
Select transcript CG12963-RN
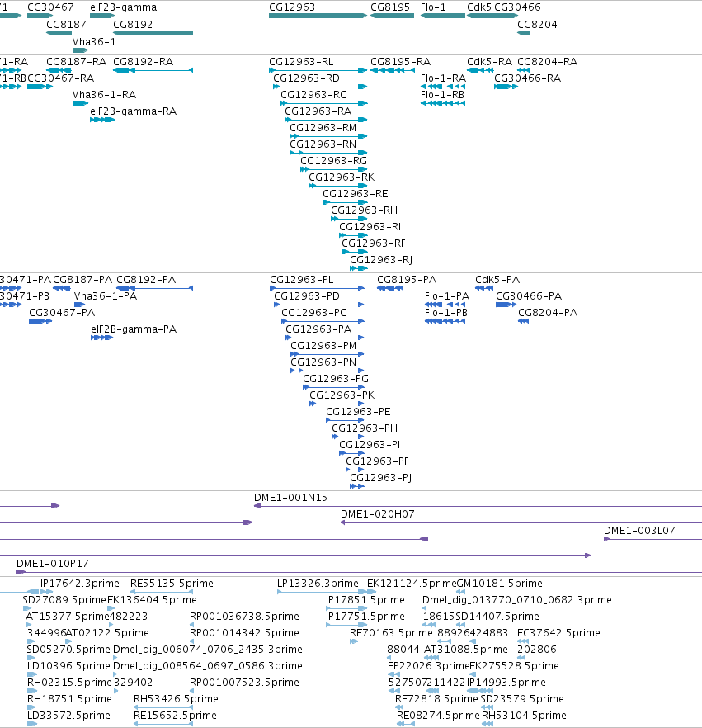click(328, 153)
